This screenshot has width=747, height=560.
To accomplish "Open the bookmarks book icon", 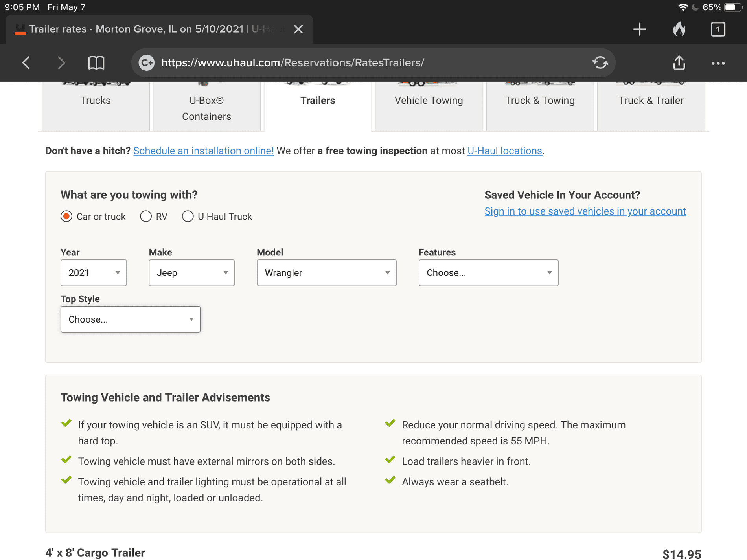I will point(96,63).
